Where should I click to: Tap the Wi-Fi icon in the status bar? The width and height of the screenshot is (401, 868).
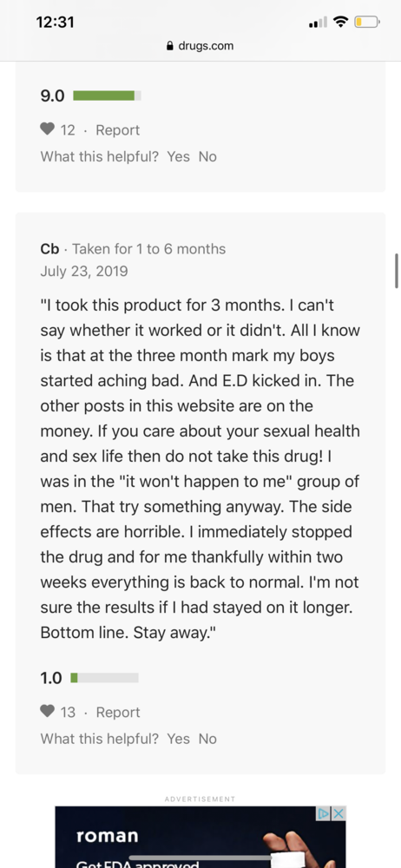click(342, 22)
